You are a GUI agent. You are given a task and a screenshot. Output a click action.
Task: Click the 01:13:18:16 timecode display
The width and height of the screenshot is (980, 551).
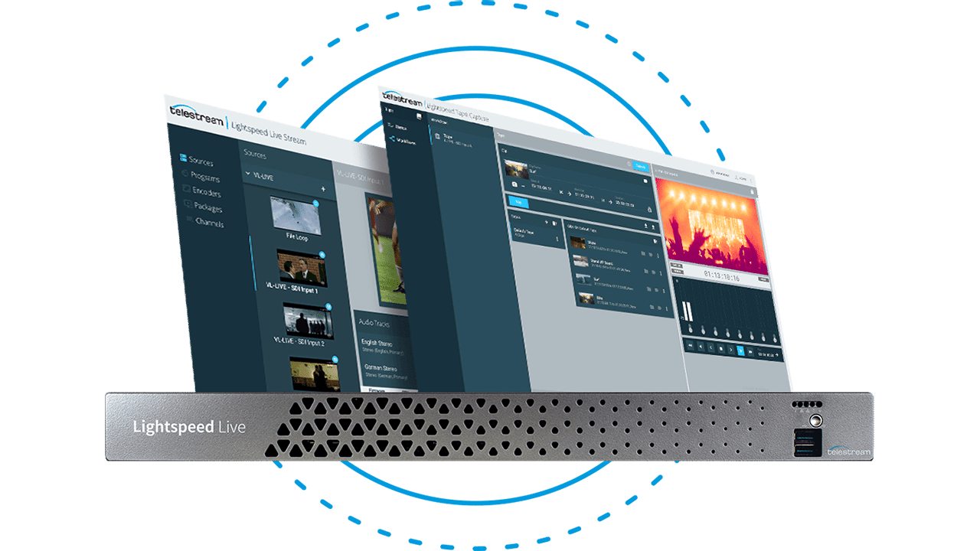coord(721,277)
